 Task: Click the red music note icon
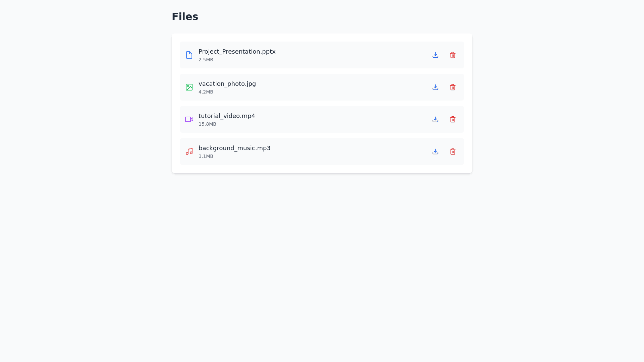(x=189, y=152)
